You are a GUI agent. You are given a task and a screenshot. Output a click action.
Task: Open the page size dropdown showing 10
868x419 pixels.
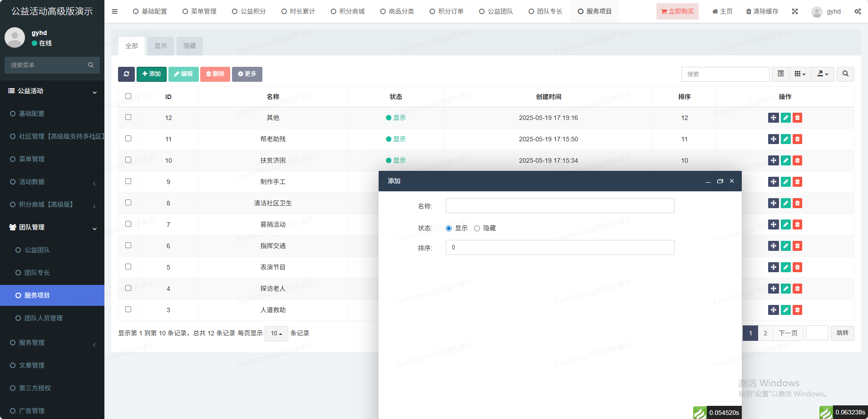[276, 334]
